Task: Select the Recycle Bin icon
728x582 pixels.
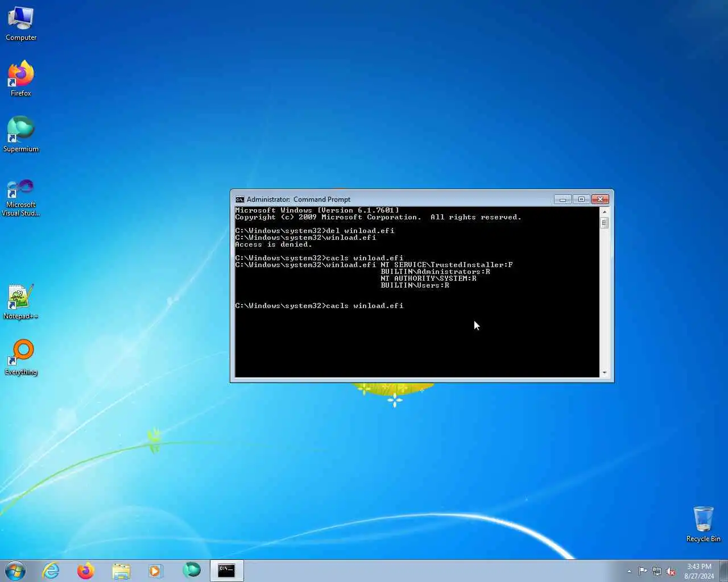Action: click(703, 524)
